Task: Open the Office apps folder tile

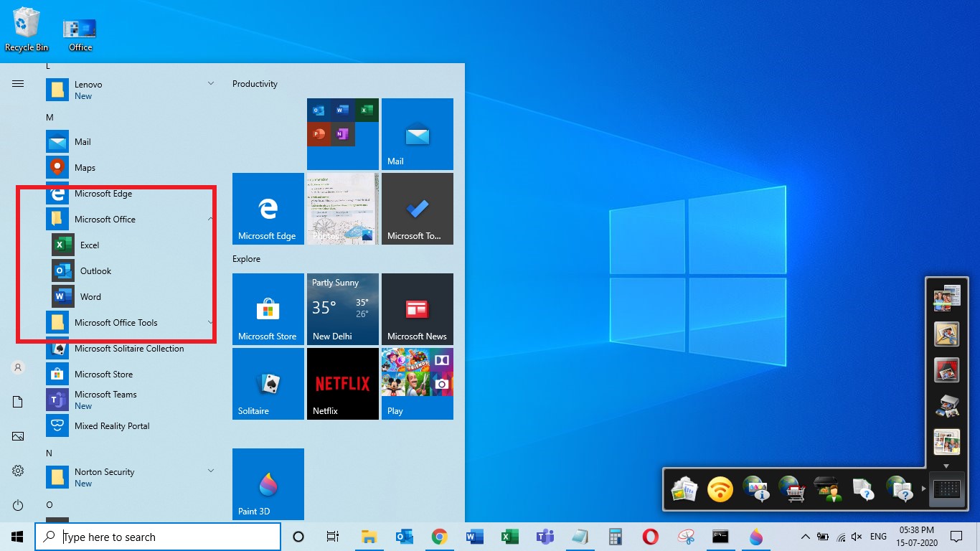Action: pyautogui.click(x=343, y=134)
